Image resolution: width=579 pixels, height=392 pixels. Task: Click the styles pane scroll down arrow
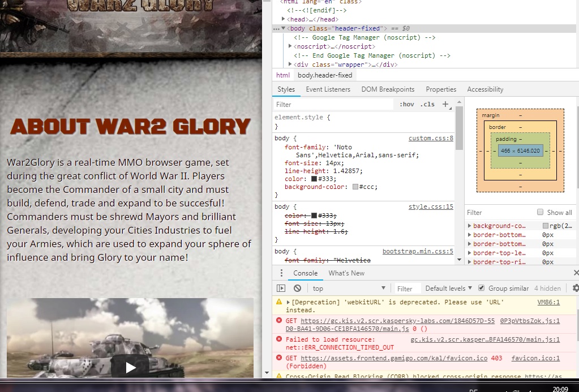click(x=459, y=260)
